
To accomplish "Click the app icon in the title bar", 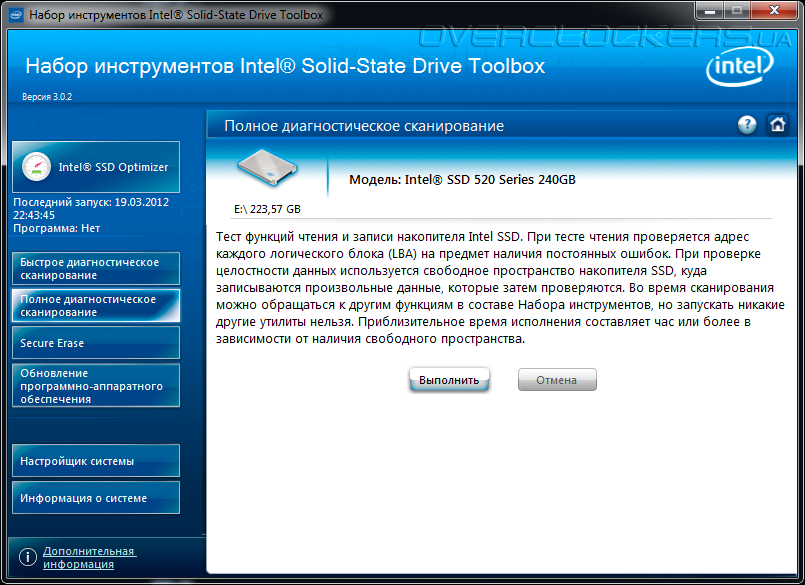I will 16,15.
